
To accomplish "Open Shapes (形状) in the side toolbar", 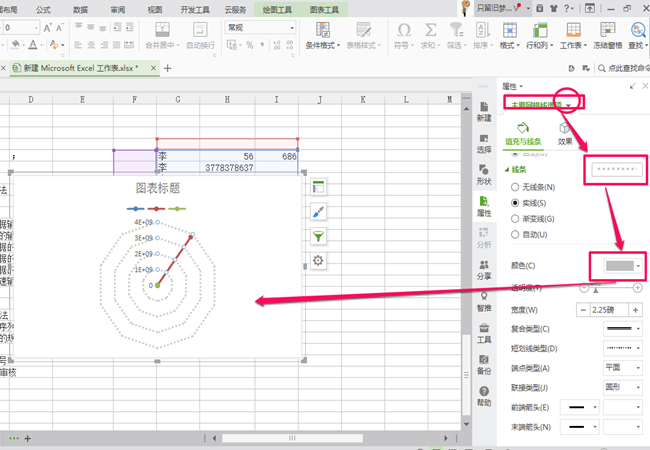I will [484, 175].
